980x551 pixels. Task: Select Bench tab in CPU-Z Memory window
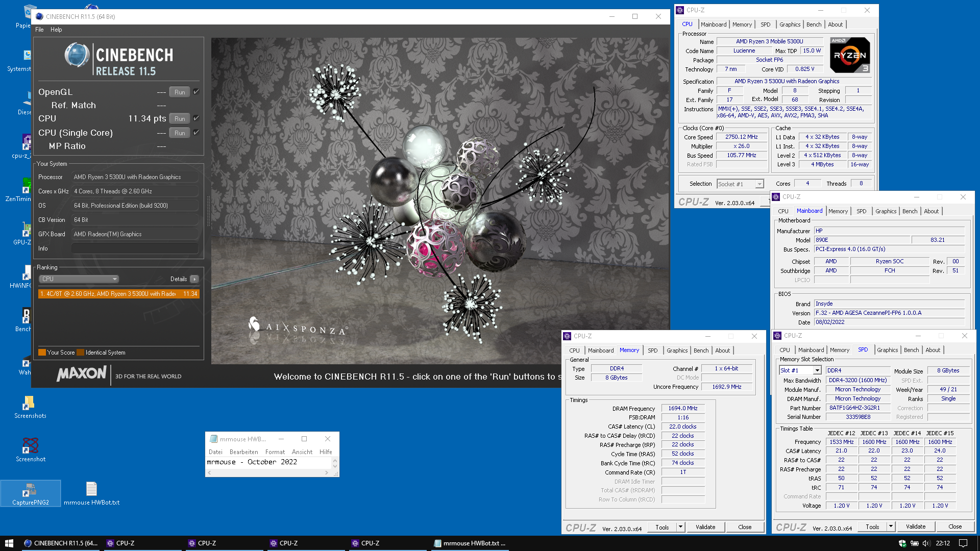click(701, 350)
